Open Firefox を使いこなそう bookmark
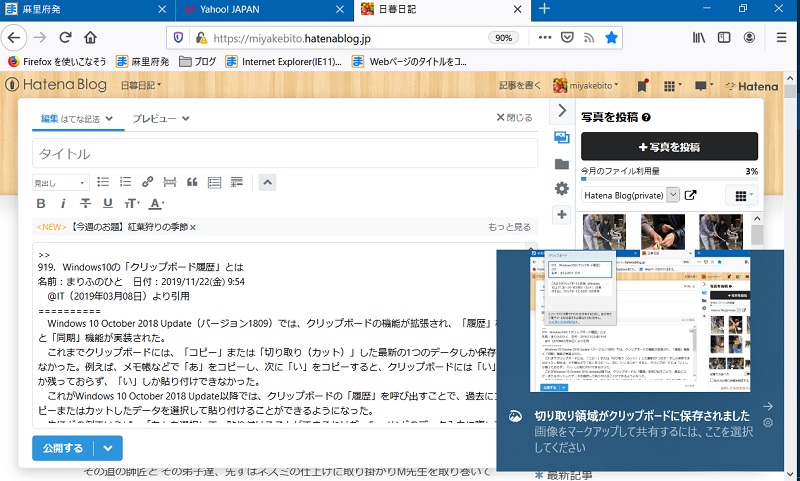 click(57, 62)
